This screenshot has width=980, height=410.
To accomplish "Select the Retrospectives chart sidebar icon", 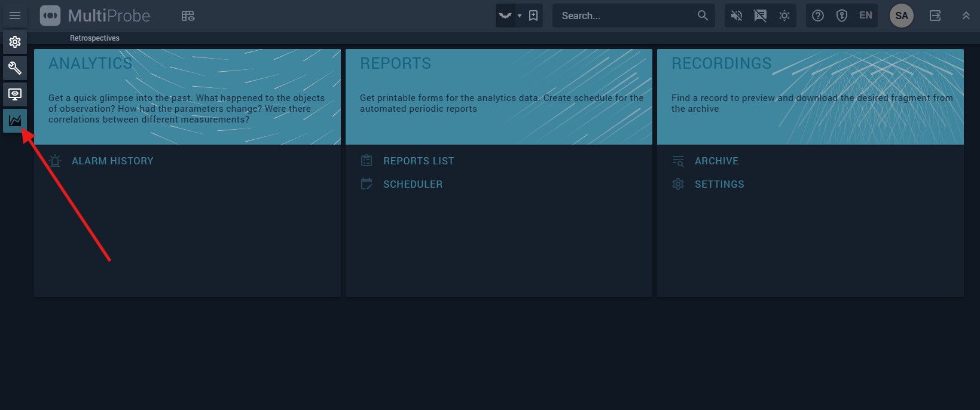I will (x=15, y=121).
